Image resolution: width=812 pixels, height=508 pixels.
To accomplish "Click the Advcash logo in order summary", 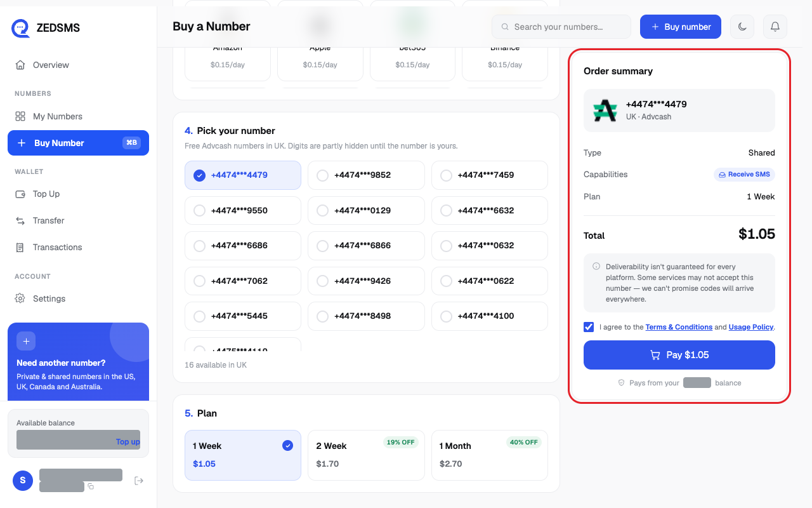I will pyautogui.click(x=605, y=110).
